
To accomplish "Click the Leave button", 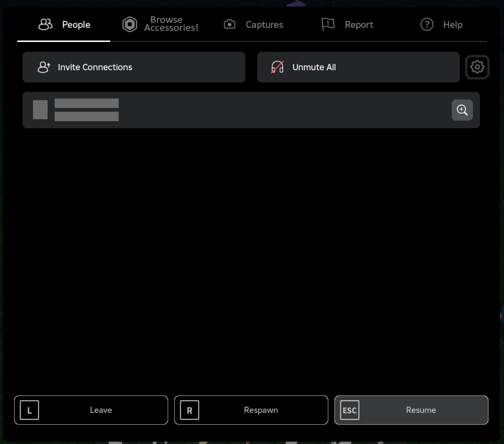I will [91, 410].
